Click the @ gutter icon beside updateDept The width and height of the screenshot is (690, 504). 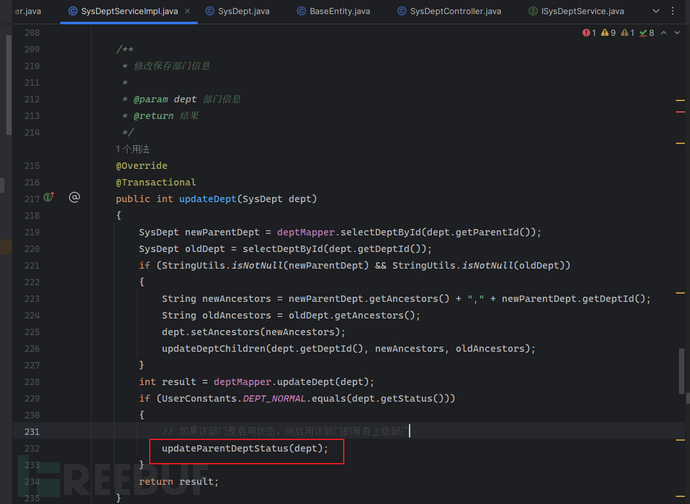[x=74, y=197]
